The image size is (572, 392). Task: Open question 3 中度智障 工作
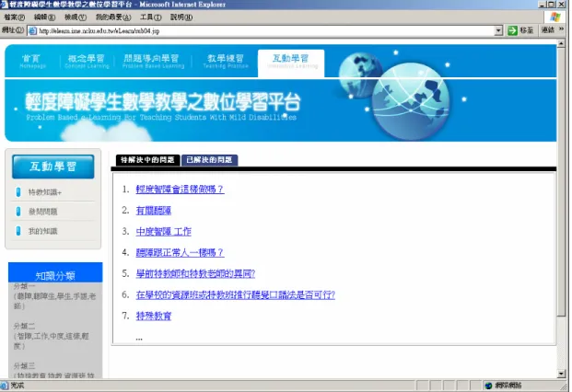click(x=163, y=231)
